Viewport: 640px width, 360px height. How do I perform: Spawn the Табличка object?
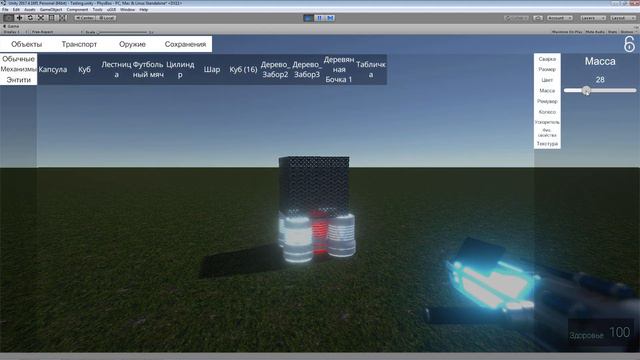tap(371, 69)
